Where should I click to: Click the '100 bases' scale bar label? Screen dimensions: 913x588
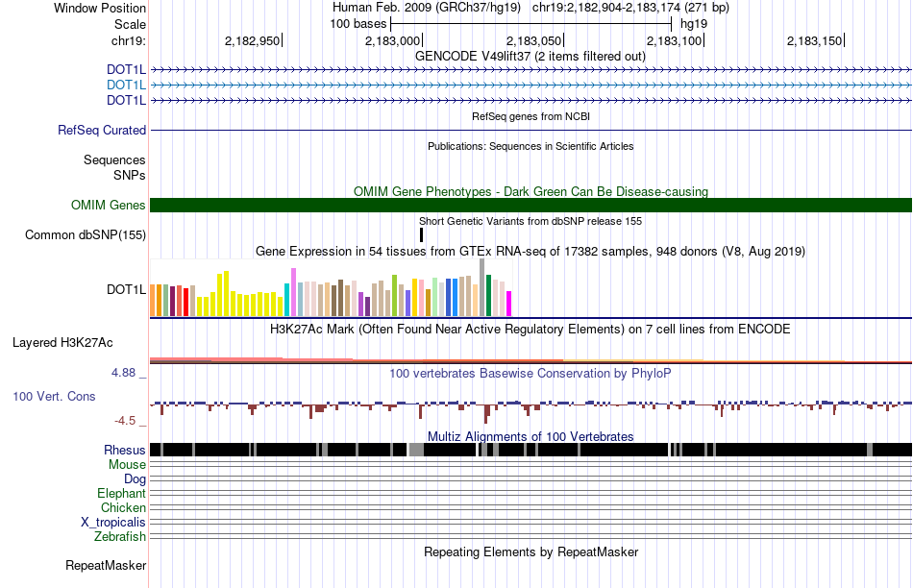[x=358, y=24]
